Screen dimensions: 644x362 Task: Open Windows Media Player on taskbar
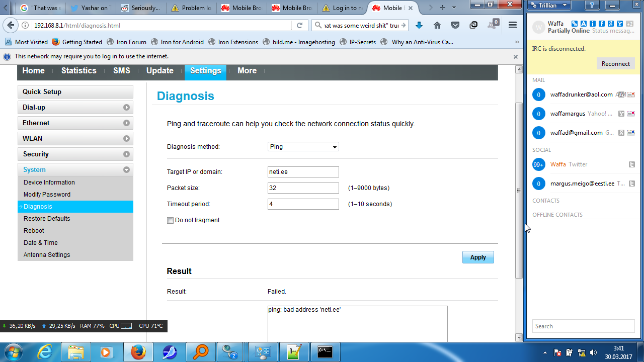pyautogui.click(x=107, y=352)
